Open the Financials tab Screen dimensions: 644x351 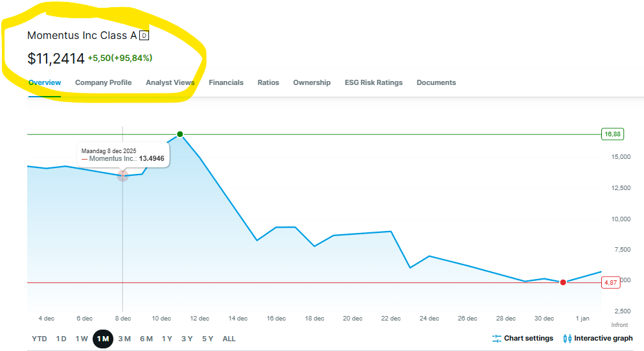(226, 82)
